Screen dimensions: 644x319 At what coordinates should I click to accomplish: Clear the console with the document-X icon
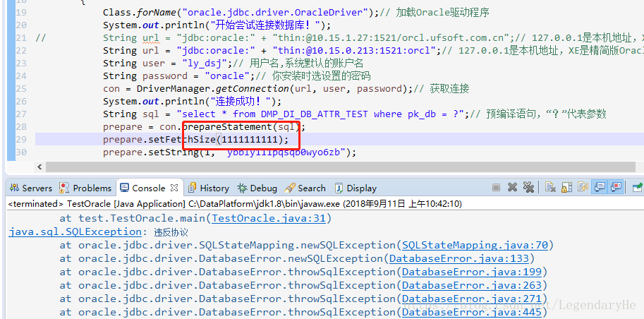(x=550, y=188)
